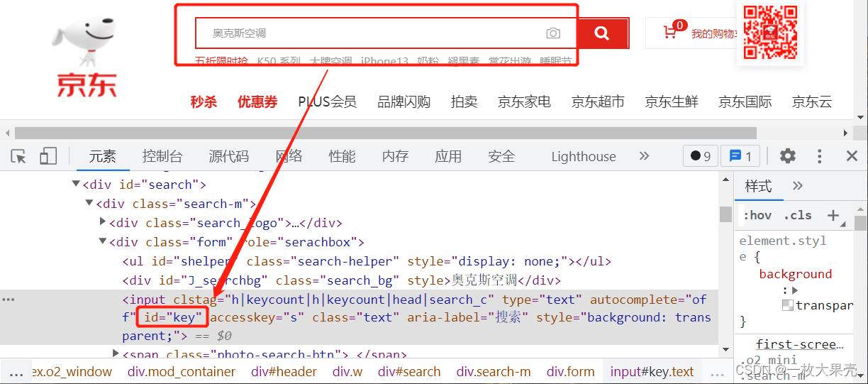The image size is (868, 384).
Task: Switch to the 控制台 Console tab
Action: click(x=162, y=156)
